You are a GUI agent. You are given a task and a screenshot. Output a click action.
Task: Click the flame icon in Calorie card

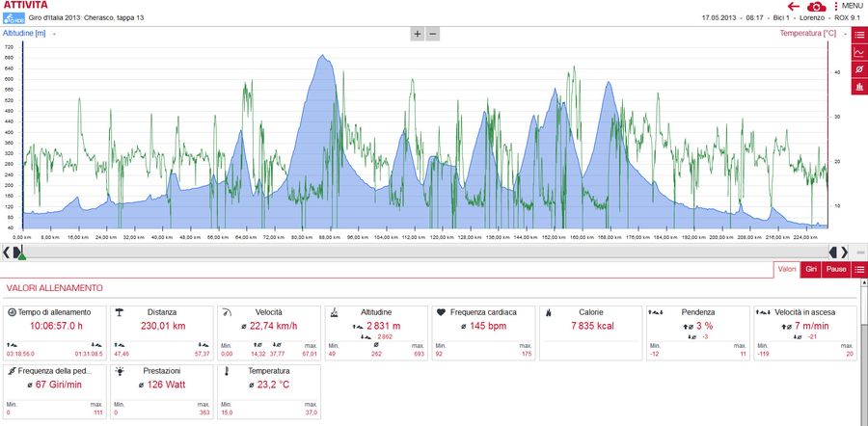[x=549, y=312]
